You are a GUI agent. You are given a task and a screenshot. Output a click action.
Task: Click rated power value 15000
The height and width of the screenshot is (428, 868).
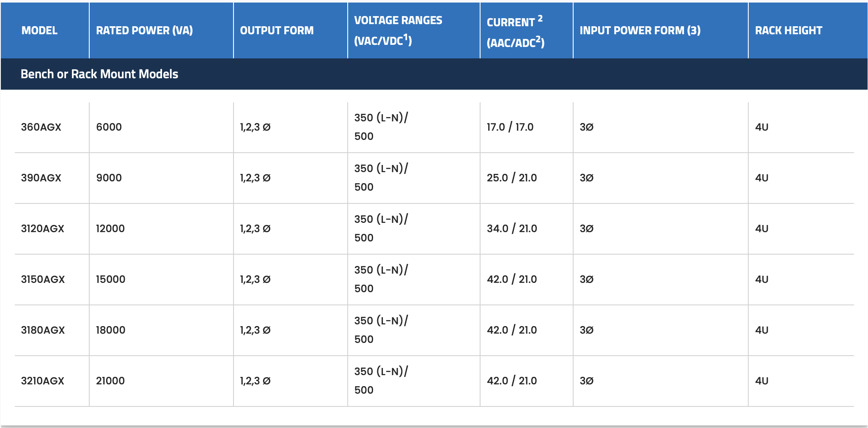click(111, 279)
